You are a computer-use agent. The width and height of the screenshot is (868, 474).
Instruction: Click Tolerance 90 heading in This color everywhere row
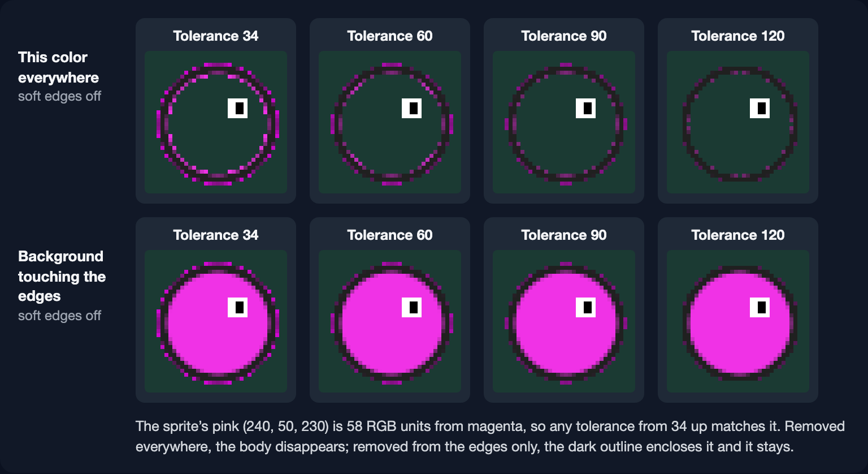[564, 36]
